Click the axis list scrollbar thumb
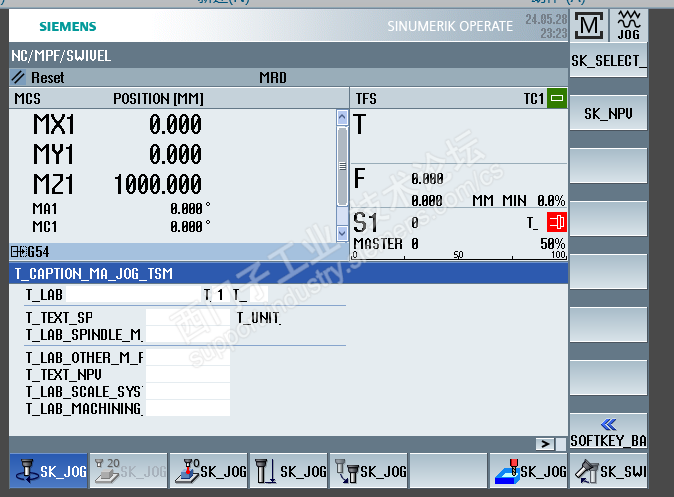The image size is (674, 497). point(342,166)
